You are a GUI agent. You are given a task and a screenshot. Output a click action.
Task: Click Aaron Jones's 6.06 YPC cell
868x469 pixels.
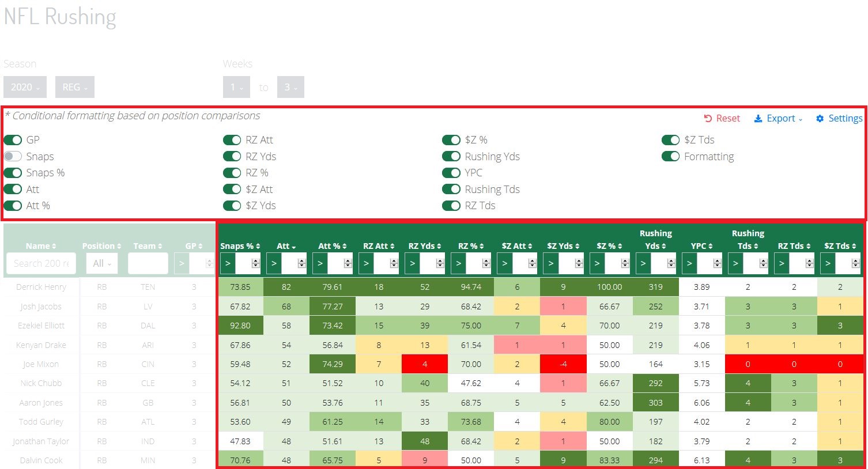(x=701, y=403)
